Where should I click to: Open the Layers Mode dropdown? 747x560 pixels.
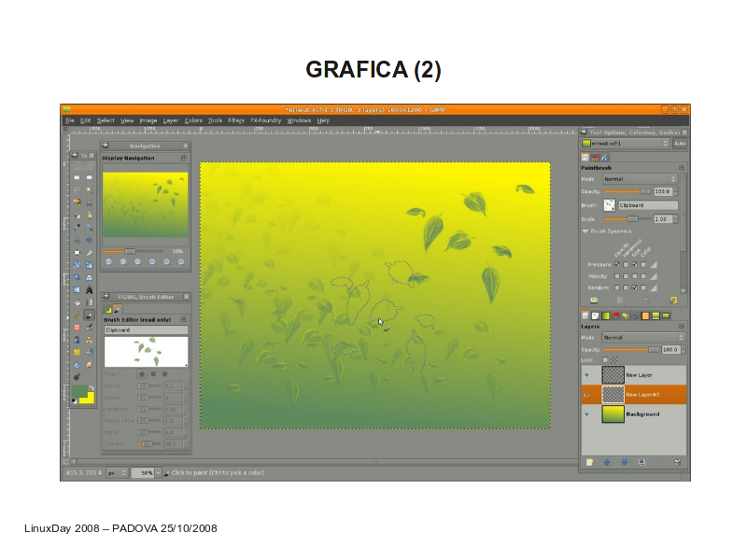(x=640, y=338)
